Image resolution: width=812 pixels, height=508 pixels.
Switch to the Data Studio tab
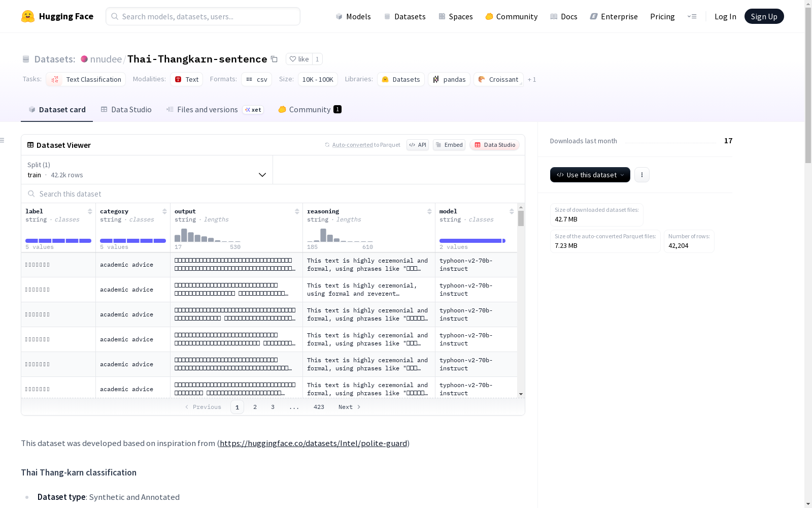(126, 110)
